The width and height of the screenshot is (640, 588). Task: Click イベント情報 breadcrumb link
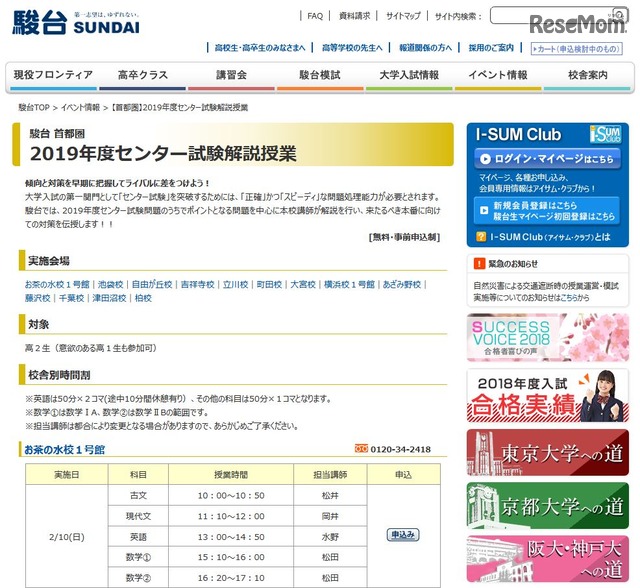coord(80,108)
